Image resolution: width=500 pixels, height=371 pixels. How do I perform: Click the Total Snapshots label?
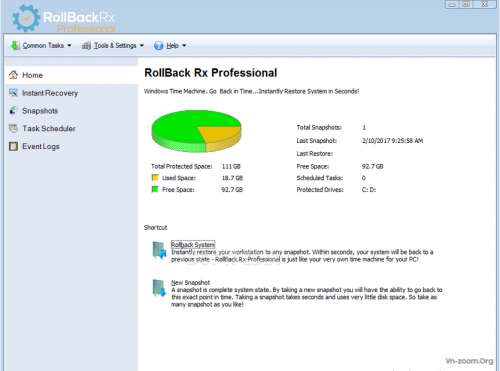point(319,127)
